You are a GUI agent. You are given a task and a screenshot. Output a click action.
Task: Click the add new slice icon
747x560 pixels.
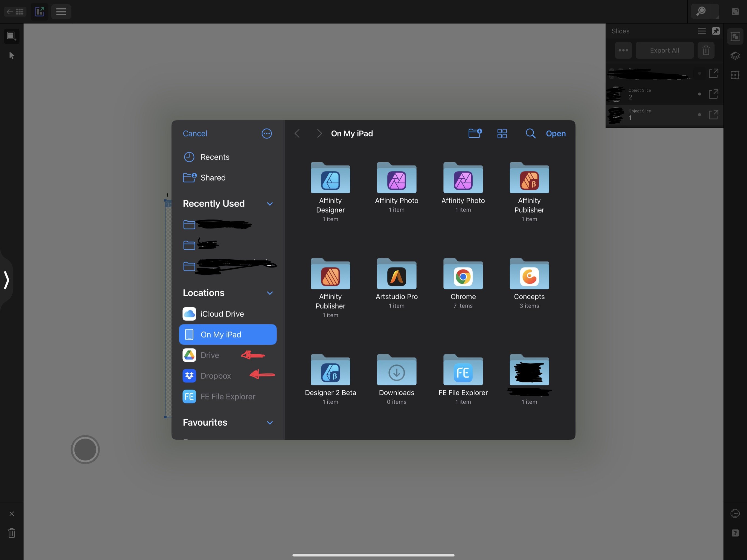pos(11,36)
